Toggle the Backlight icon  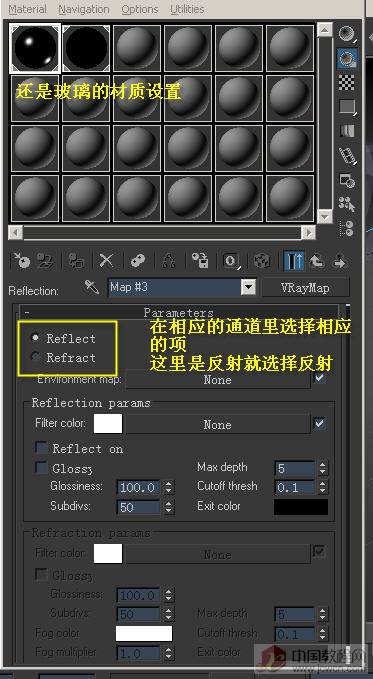[x=347, y=58]
